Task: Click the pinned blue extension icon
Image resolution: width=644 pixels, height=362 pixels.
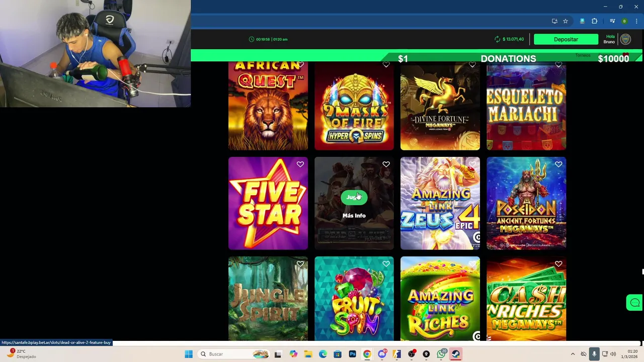Action: click(x=582, y=21)
